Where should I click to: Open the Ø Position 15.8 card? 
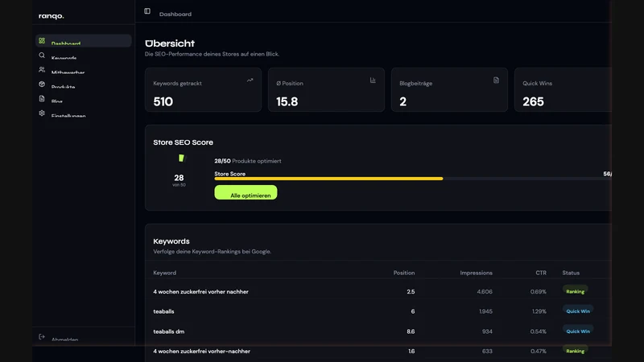327,90
